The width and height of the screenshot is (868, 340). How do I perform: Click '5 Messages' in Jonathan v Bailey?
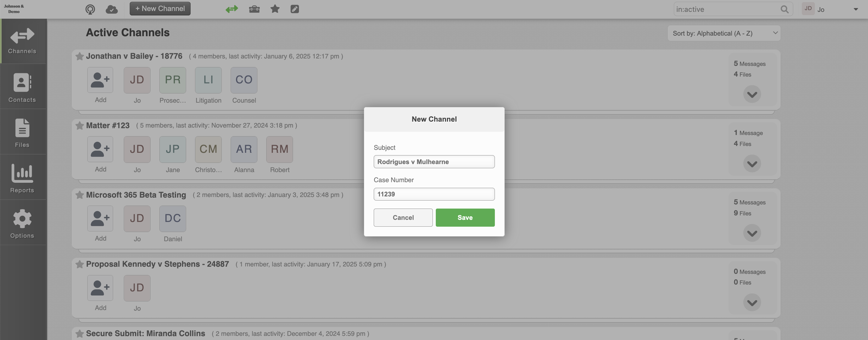pos(749,63)
